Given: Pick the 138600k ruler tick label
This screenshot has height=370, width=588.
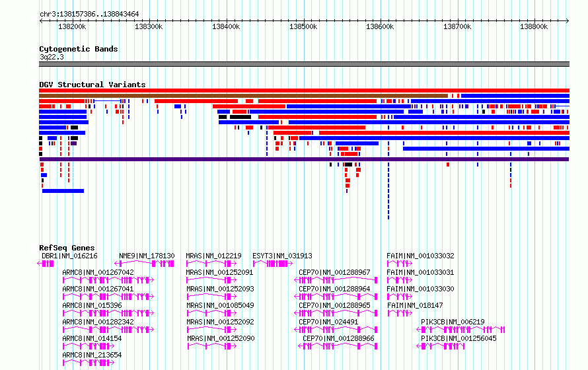Looking at the screenshot, I should (x=381, y=26).
